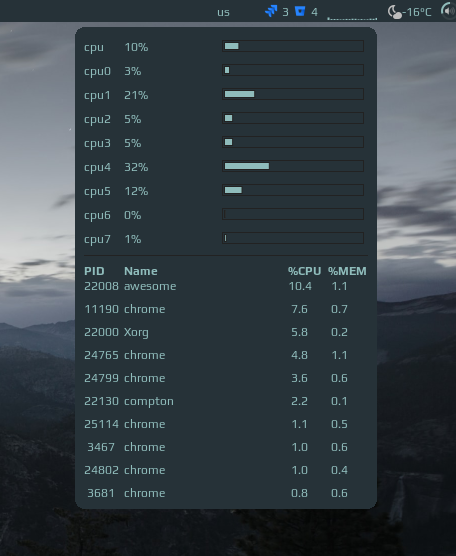The width and height of the screenshot is (456, 556).
Task: Select chrome process with PID 3681
Action: tap(226, 493)
